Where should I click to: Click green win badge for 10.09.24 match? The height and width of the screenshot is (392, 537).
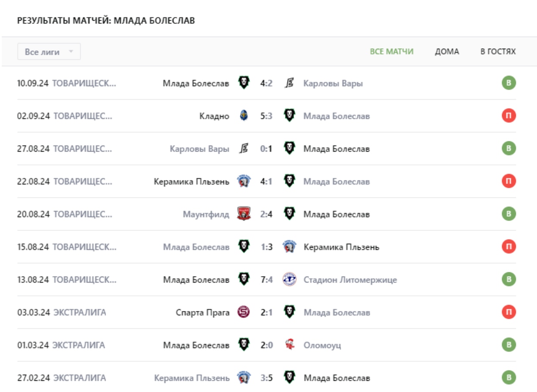tap(509, 83)
